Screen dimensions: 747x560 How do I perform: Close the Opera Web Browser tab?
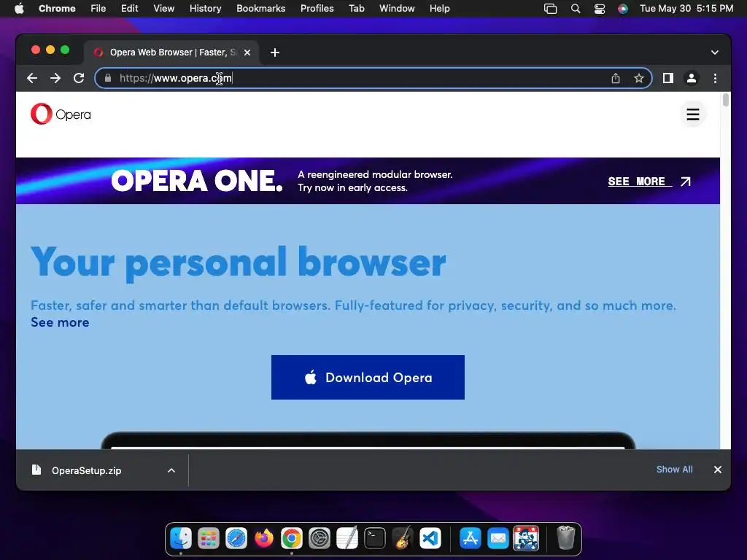click(x=247, y=52)
